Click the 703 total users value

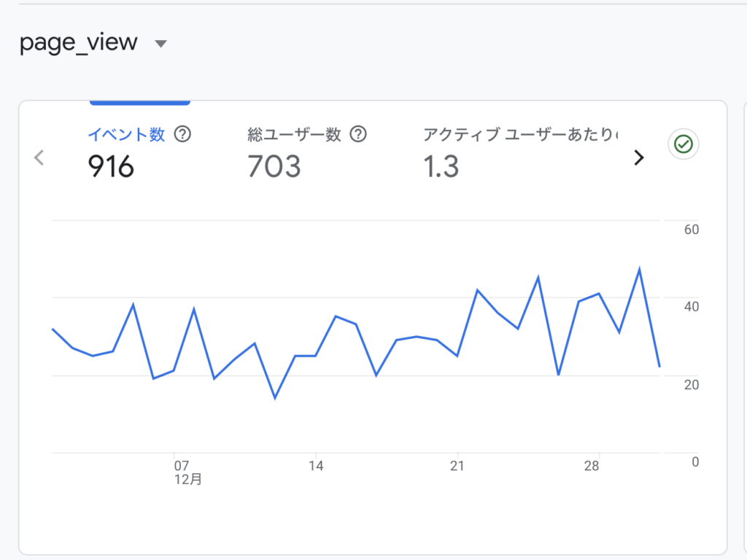[x=274, y=167]
